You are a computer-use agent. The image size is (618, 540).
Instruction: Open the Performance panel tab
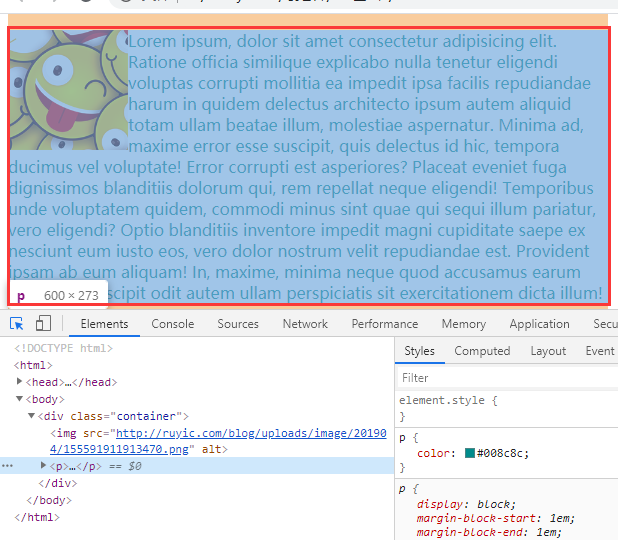pyautogui.click(x=385, y=324)
